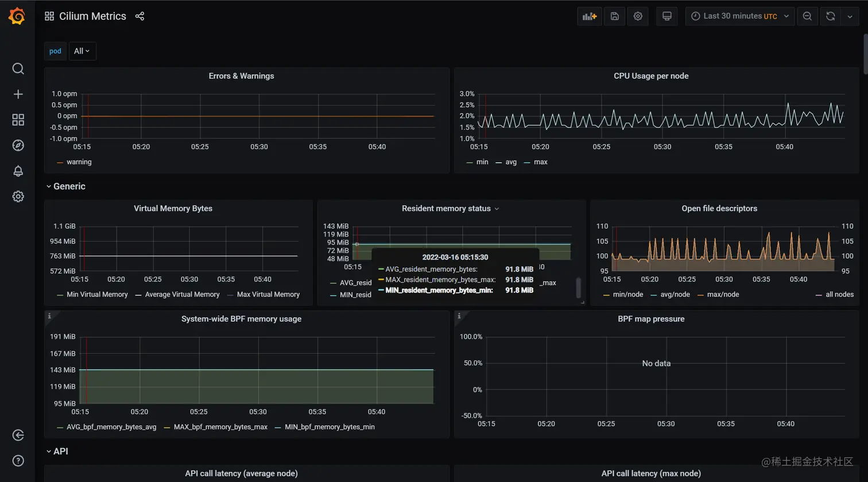This screenshot has width=868, height=482.
Task: Zoom out the time range
Action: [x=807, y=16]
